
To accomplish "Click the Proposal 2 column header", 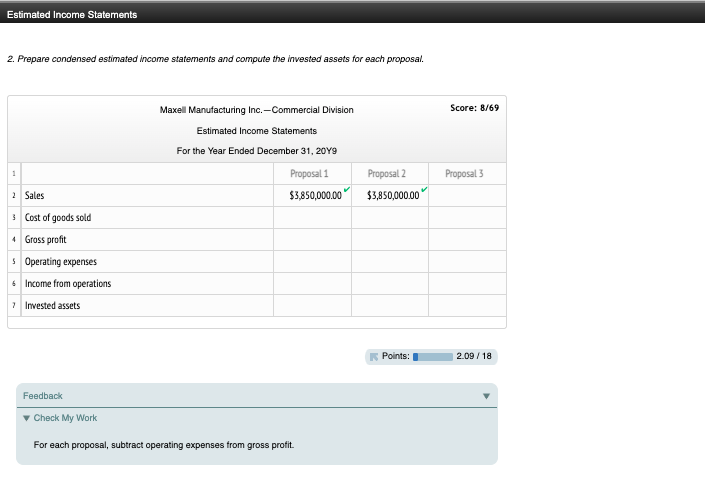I will pyautogui.click(x=387, y=174).
